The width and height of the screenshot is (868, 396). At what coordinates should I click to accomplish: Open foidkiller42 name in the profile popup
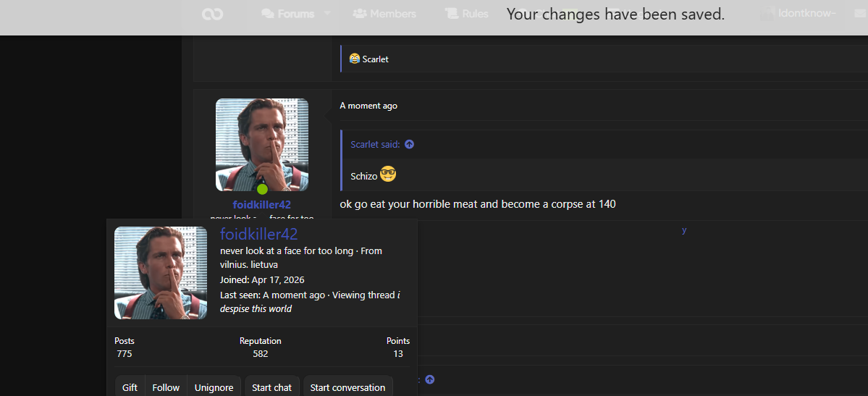pyautogui.click(x=259, y=234)
